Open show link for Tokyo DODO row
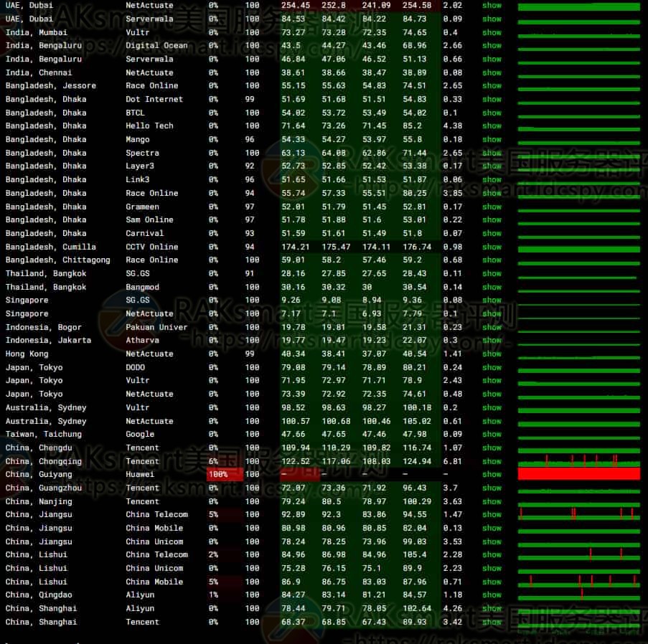648x644 pixels. tap(492, 367)
